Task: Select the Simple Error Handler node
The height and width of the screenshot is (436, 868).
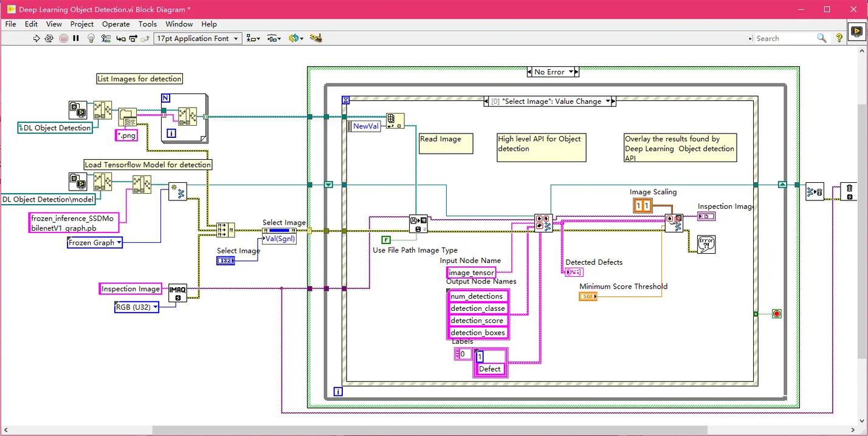Action: tap(706, 245)
